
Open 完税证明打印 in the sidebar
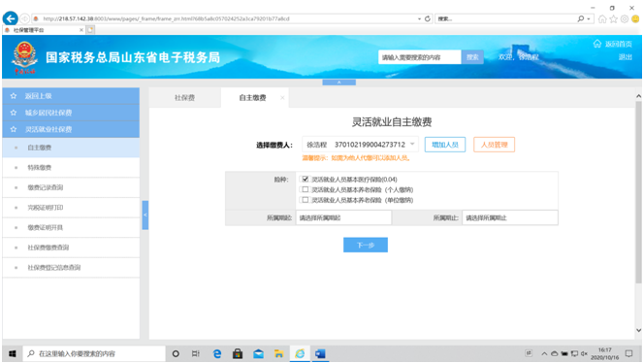pyautogui.click(x=71, y=208)
